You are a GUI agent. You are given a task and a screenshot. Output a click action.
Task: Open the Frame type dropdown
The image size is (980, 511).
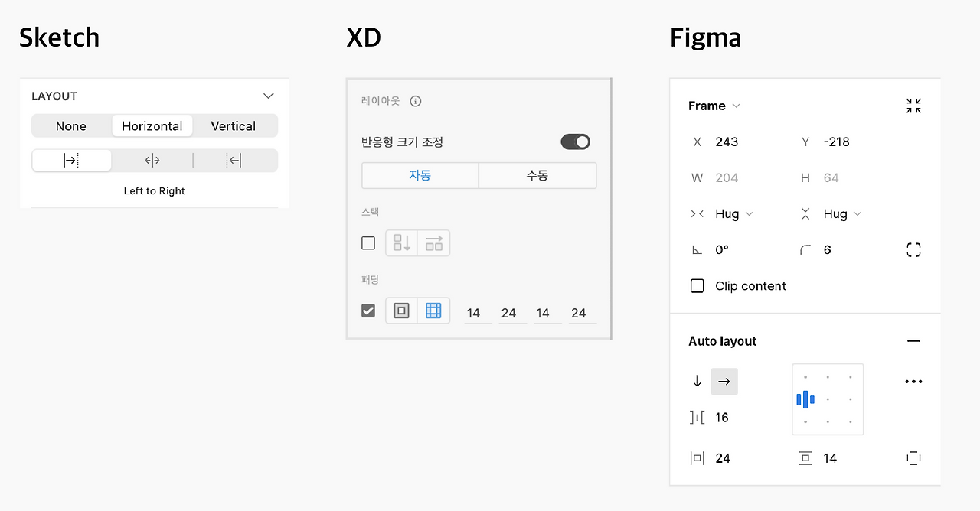point(714,106)
